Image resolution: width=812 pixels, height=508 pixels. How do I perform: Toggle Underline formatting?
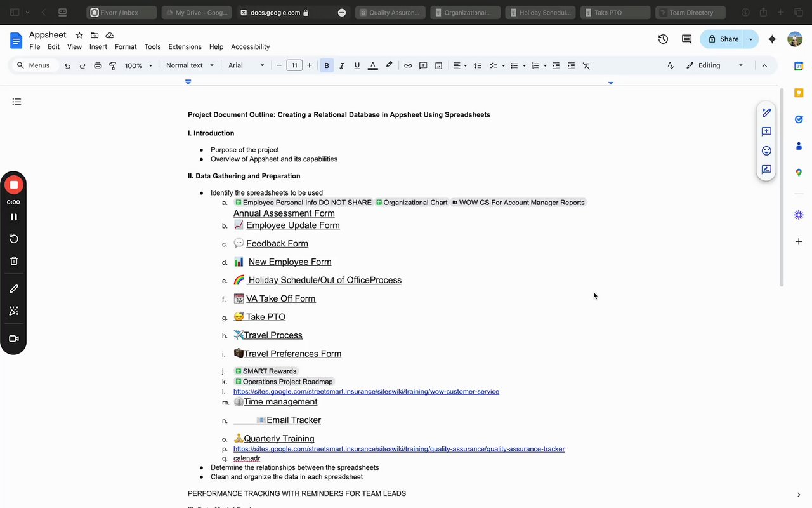point(357,65)
